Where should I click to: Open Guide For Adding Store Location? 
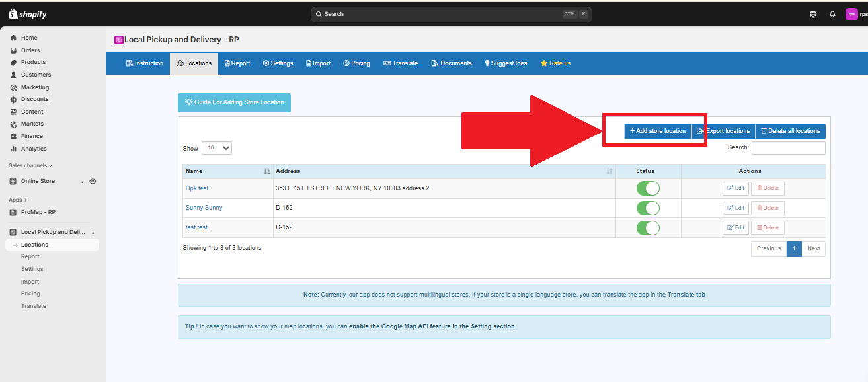pyautogui.click(x=234, y=102)
